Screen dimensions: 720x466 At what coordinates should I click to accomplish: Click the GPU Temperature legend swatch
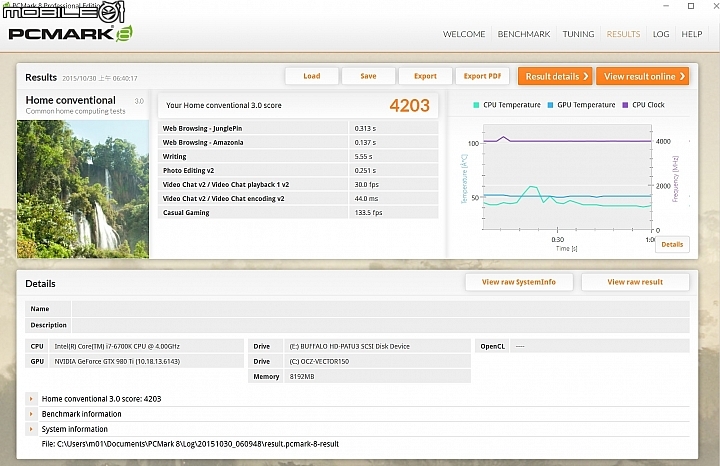click(550, 105)
